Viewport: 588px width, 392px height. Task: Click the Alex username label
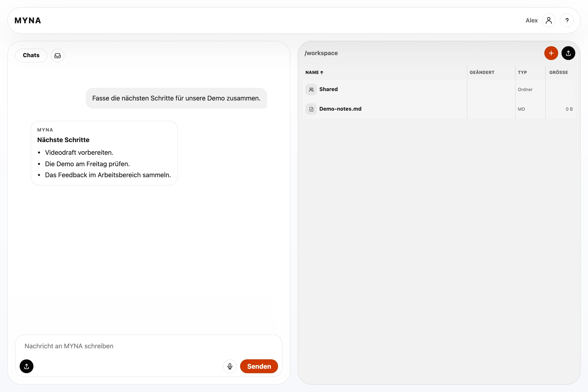(x=531, y=20)
